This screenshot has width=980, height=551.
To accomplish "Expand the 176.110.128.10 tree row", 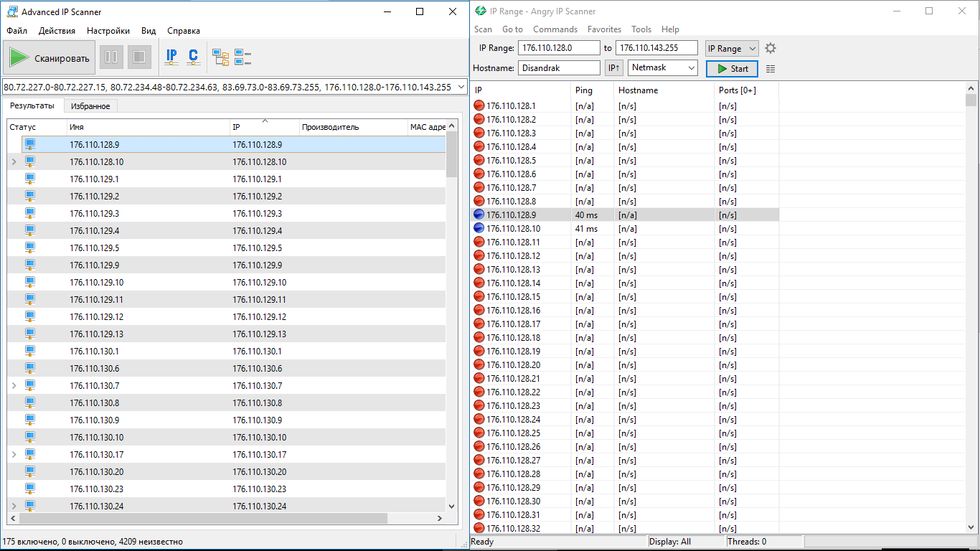I will point(14,162).
